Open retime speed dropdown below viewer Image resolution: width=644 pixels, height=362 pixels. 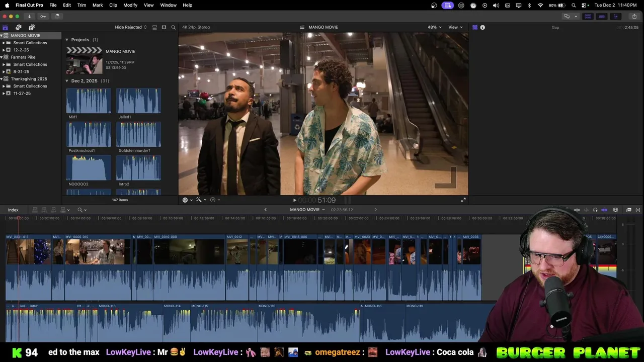click(215, 200)
